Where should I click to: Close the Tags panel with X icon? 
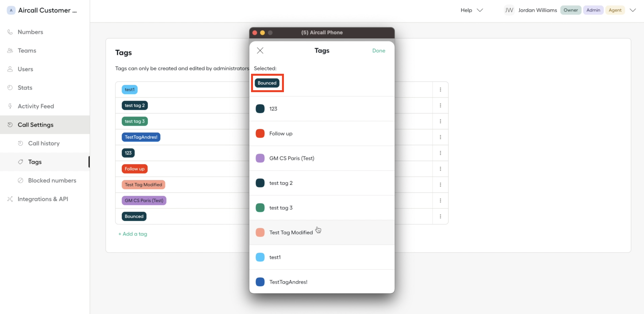[260, 50]
